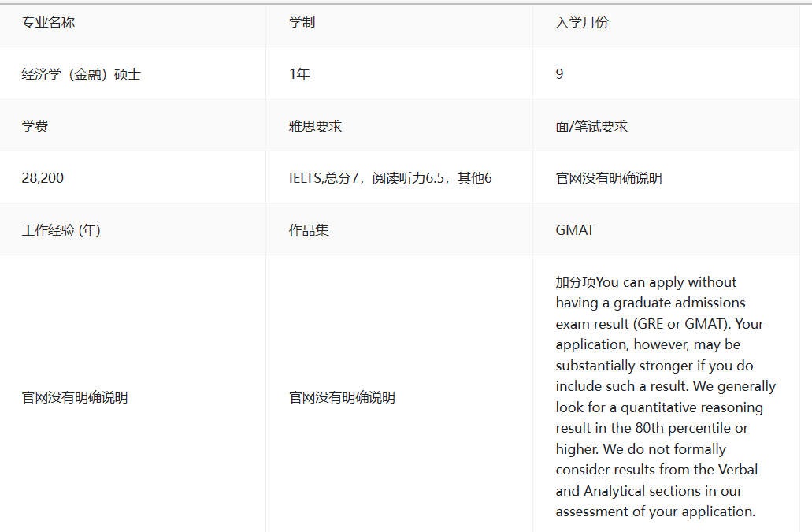This screenshot has height=532, width=812.
Task: Select the 经济学（金融）硕士 program name
Action: [81, 74]
